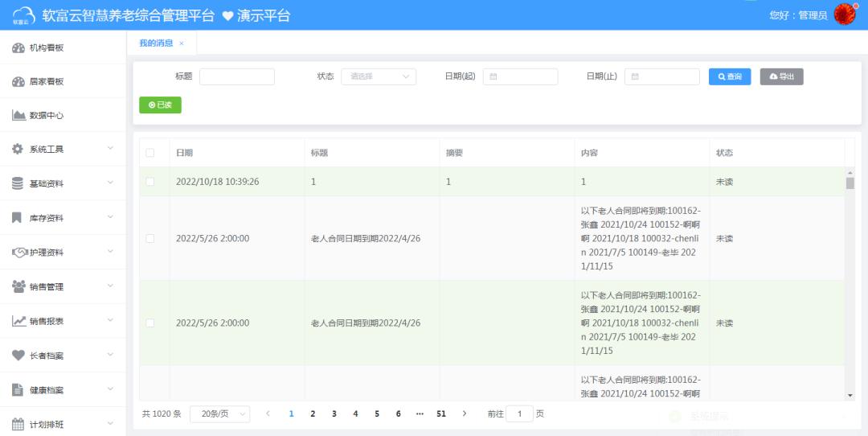
Task: Click the 库存资料 bookmark icon
Action: (x=17, y=218)
